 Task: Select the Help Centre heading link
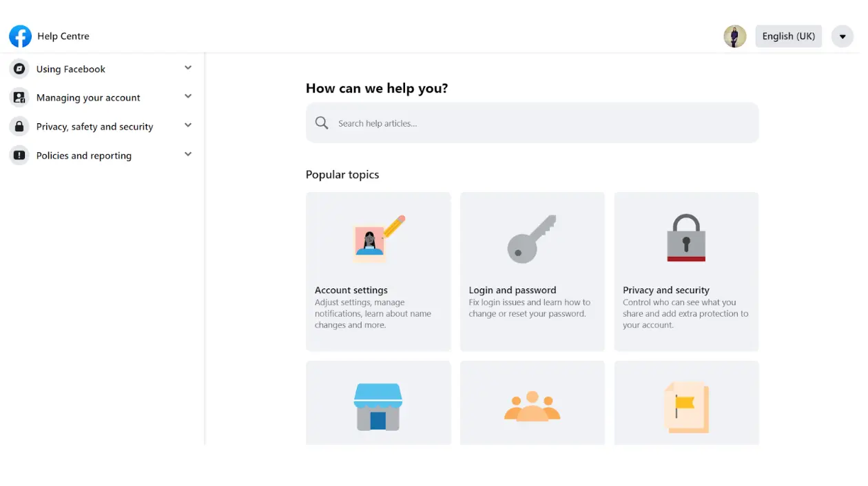pos(64,36)
